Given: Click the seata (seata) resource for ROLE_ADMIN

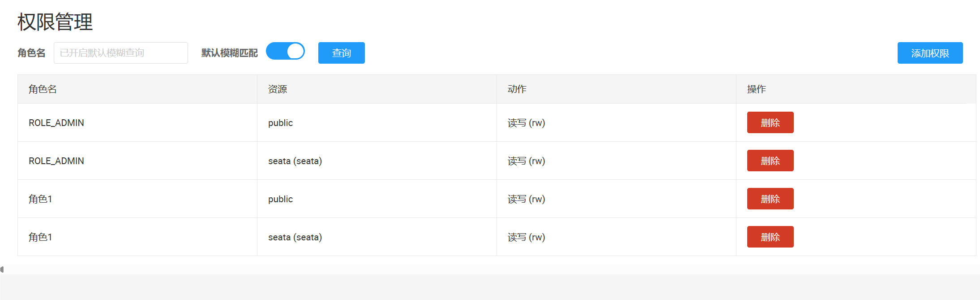Looking at the screenshot, I should point(295,161).
